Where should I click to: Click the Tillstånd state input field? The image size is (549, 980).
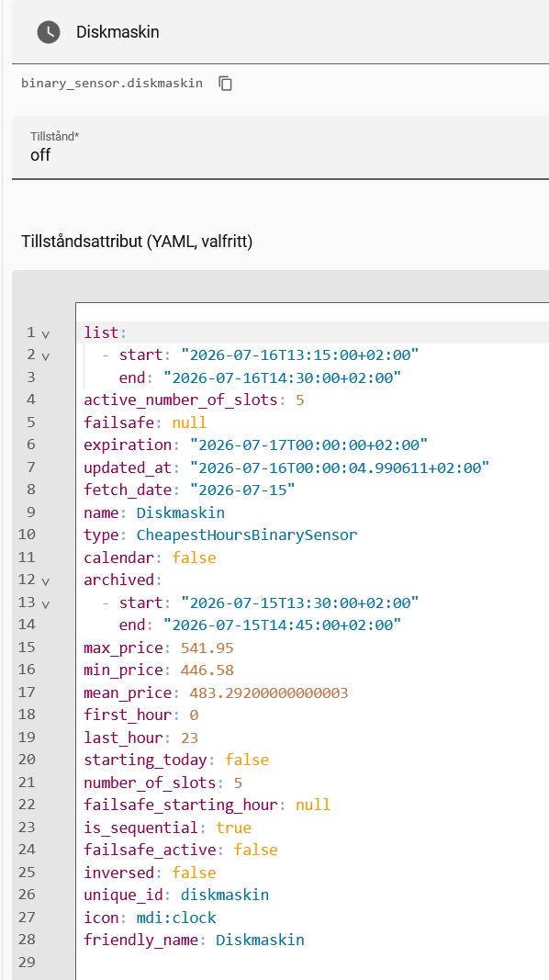pos(280,148)
